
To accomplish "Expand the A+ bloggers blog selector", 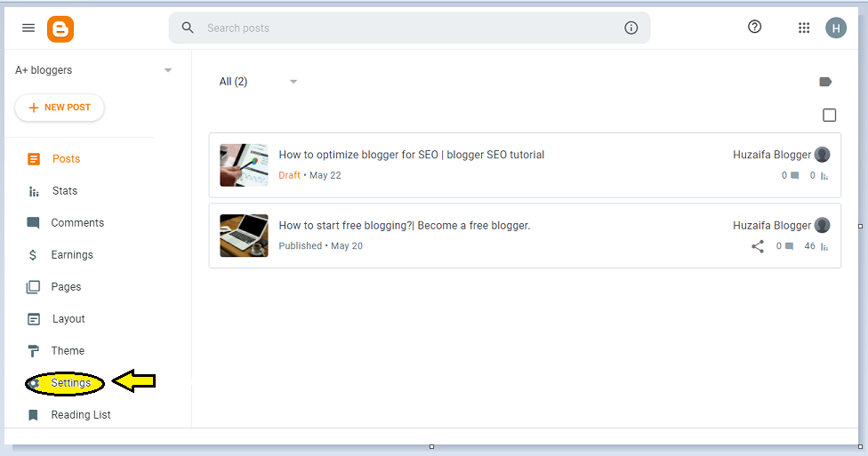I will click(93, 70).
